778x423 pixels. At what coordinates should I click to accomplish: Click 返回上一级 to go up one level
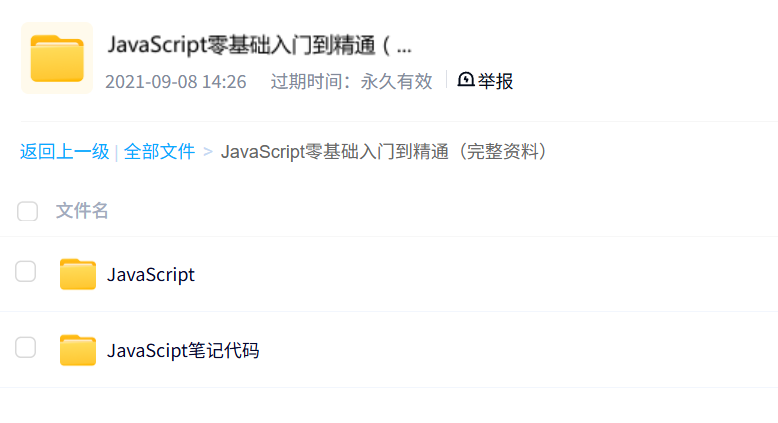point(64,152)
